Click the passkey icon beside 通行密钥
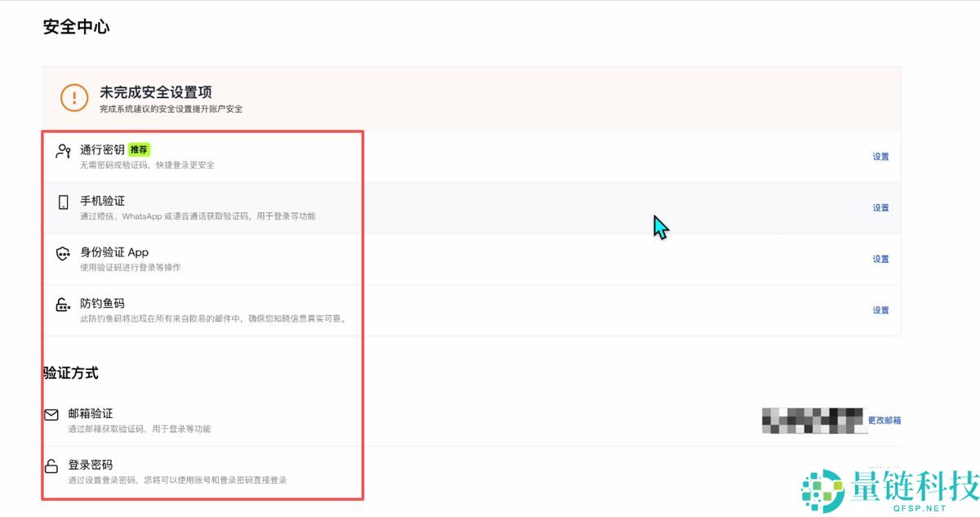 (63, 151)
